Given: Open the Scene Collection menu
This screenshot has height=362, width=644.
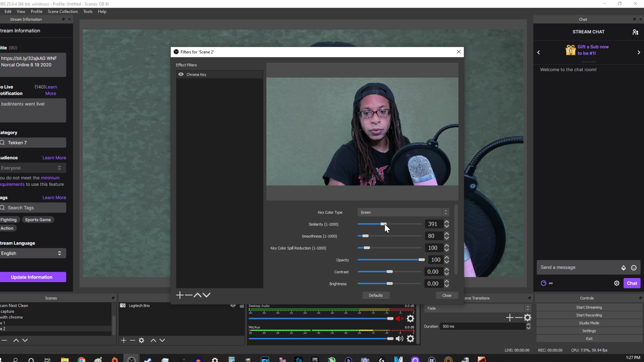Looking at the screenshot, I should tap(63, 12).
